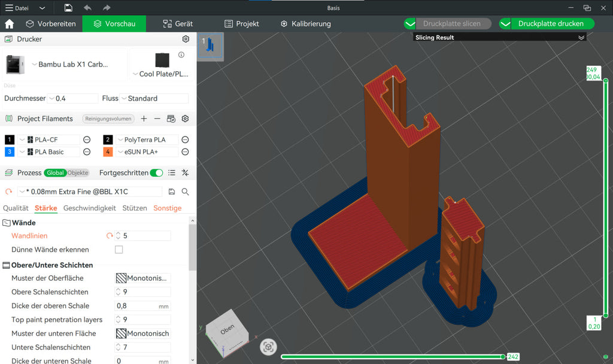Click the info icon above Cool Plate
613x364 pixels.
[x=181, y=54]
